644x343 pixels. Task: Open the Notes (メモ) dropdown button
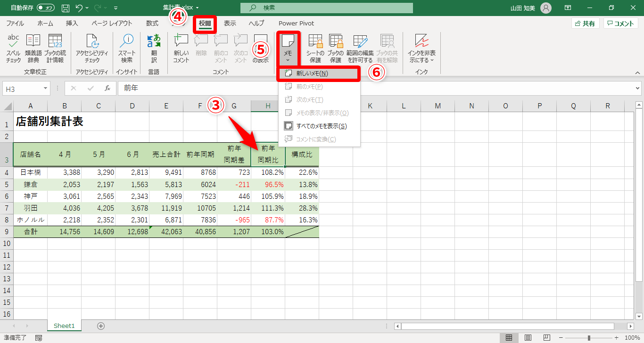(x=288, y=48)
